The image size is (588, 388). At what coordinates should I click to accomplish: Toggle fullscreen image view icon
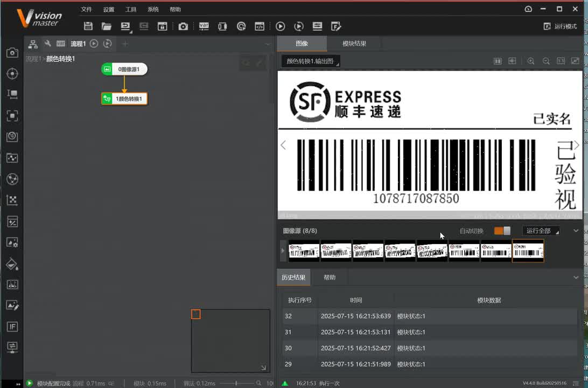(575, 61)
